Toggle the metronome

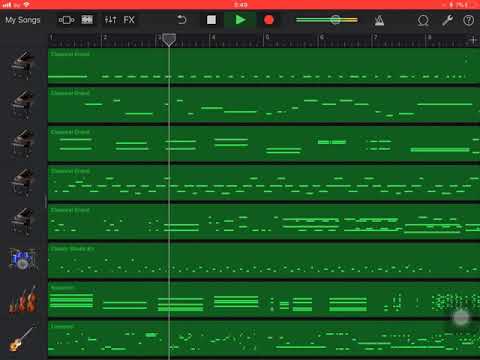379,21
